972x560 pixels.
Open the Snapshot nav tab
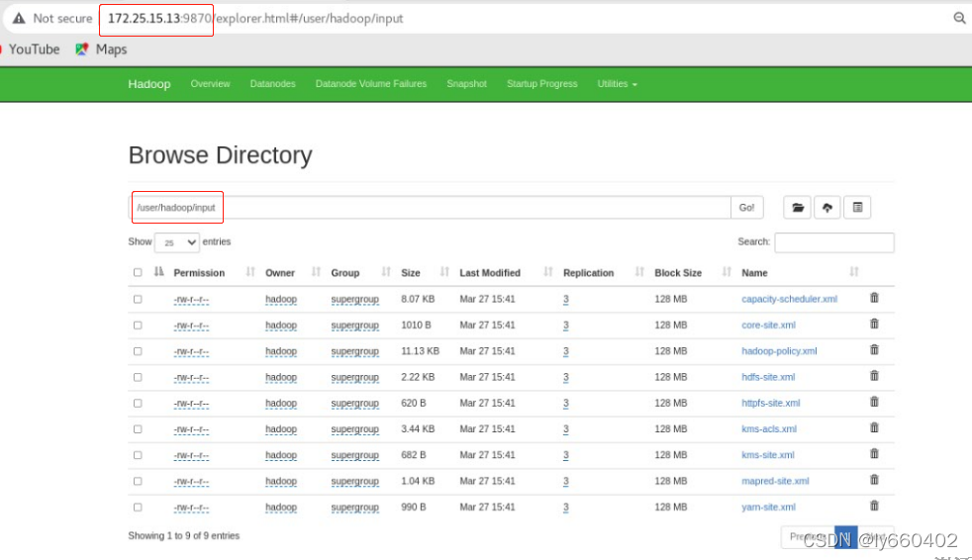(467, 84)
